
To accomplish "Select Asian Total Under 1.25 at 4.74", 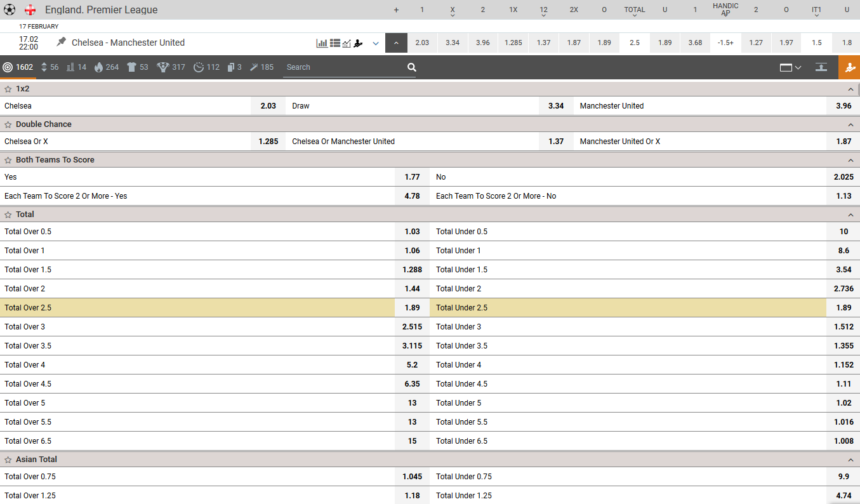I will coord(843,496).
